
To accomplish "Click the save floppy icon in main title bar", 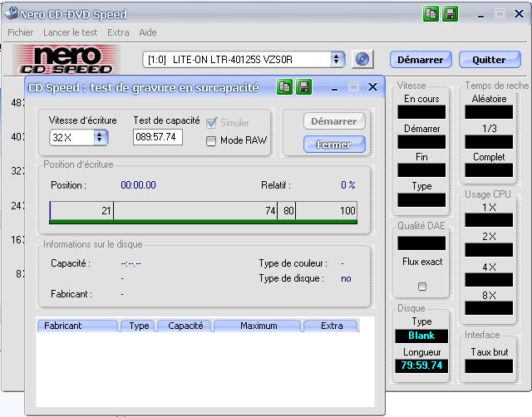I will (x=451, y=14).
